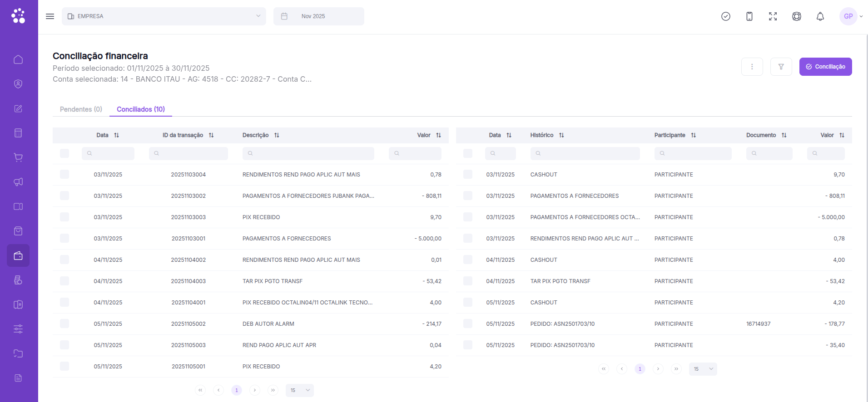Open the ledger book icon in sidebar

[18, 304]
